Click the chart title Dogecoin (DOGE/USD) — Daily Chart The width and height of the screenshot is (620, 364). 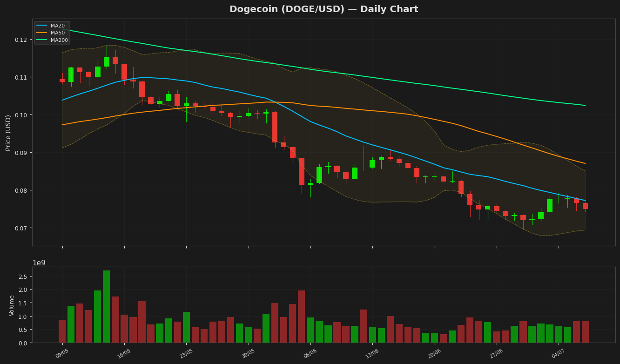coord(323,9)
